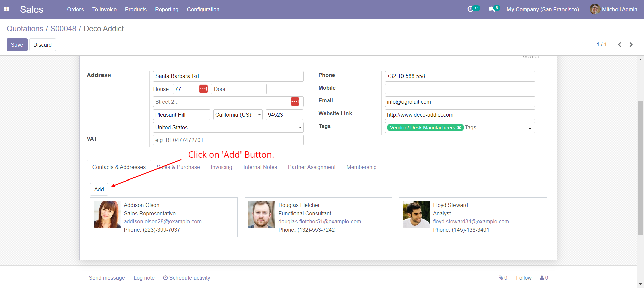Open the United States country dropdown
The height and width of the screenshot is (288, 644).
[x=300, y=127]
